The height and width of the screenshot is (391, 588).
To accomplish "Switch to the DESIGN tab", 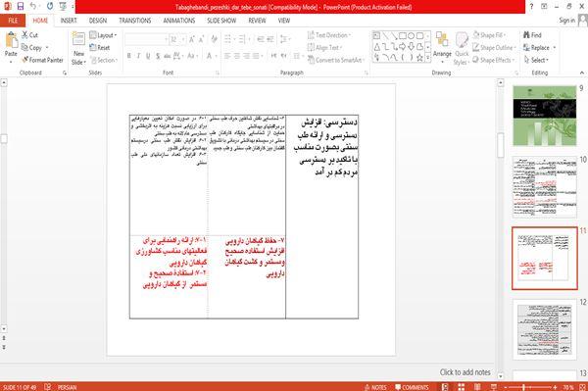I will 98,21.
